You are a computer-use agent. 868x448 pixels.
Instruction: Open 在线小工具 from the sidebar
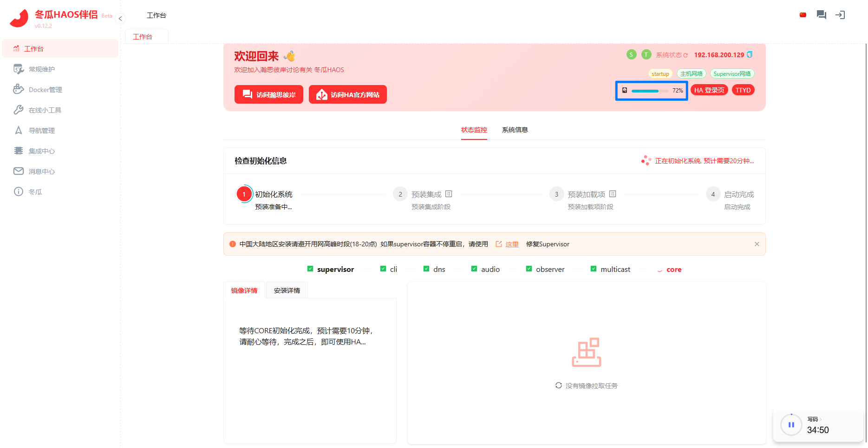pos(45,110)
